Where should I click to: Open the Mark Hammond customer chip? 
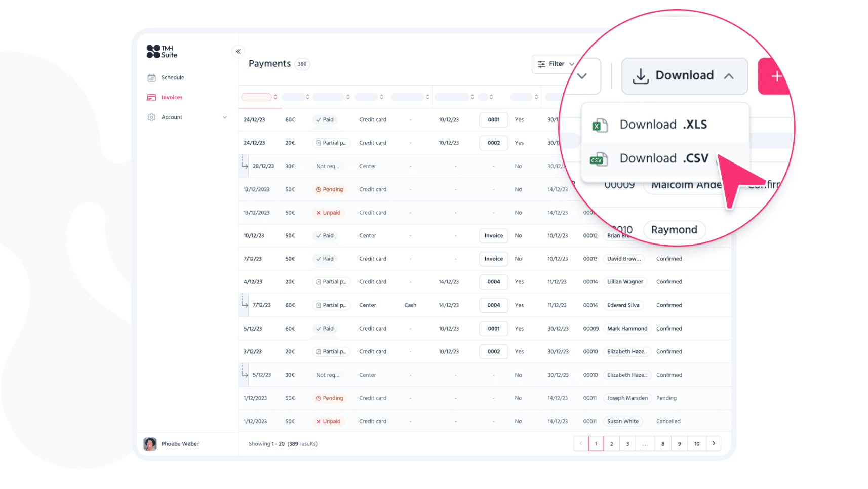click(627, 329)
